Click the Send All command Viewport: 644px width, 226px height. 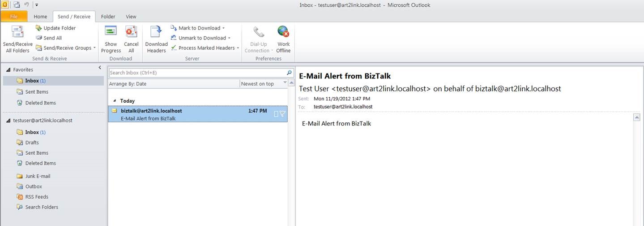(x=48, y=38)
